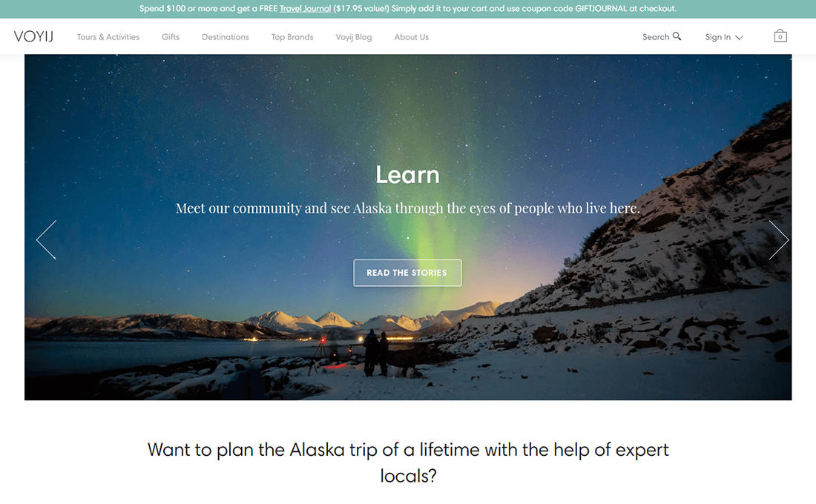Click the VOYIJ logo
Viewport: 816px width, 504px height.
(x=34, y=36)
